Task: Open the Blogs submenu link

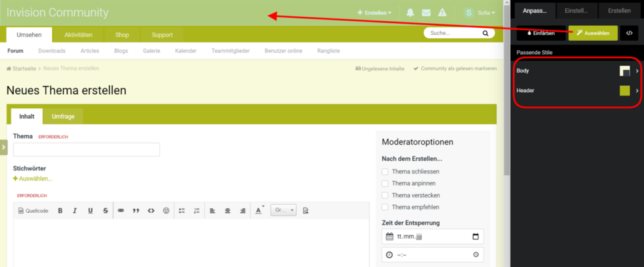Action: click(121, 51)
